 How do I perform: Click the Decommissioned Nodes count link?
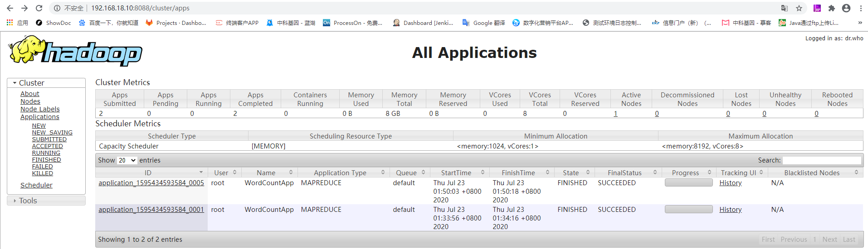click(x=657, y=114)
